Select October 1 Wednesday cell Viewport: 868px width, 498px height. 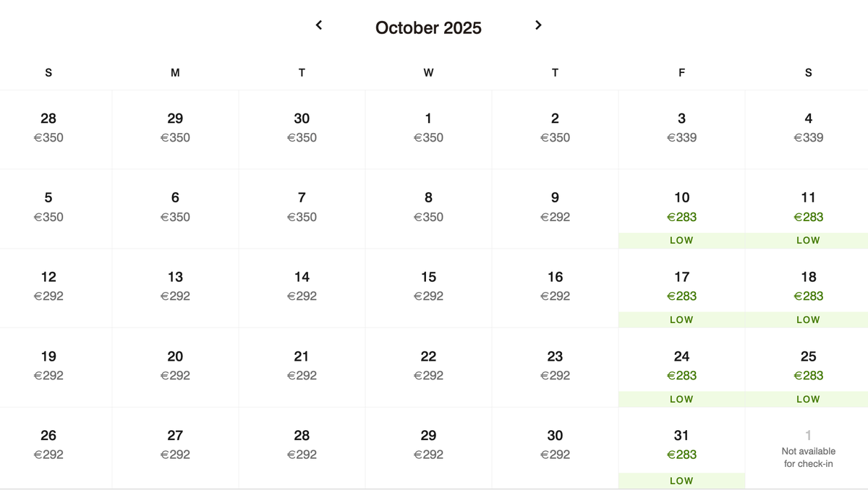pyautogui.click(x=428, y=129)
